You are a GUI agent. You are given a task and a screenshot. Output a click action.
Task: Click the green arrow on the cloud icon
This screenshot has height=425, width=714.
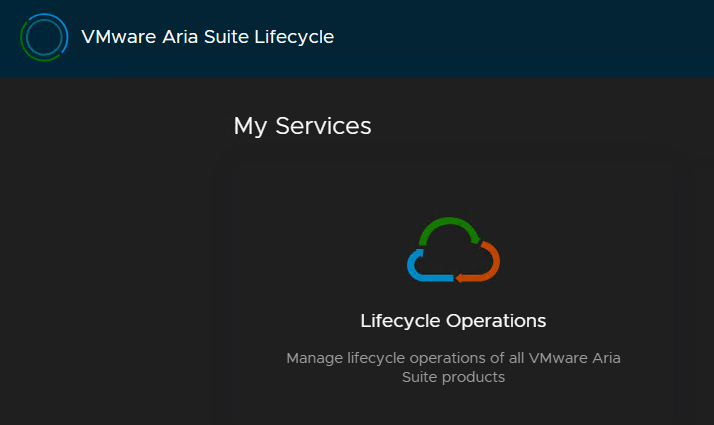(x=449, y=229)
